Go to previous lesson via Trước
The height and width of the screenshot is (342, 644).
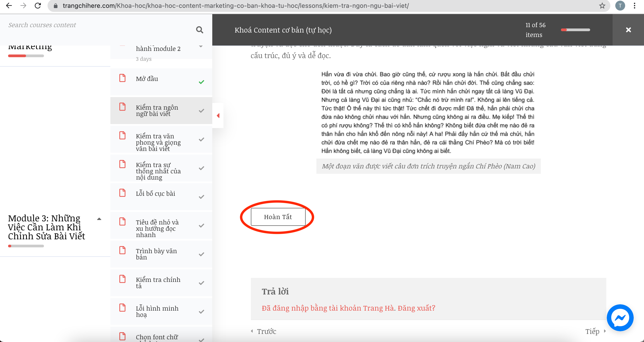pos(263,331)
